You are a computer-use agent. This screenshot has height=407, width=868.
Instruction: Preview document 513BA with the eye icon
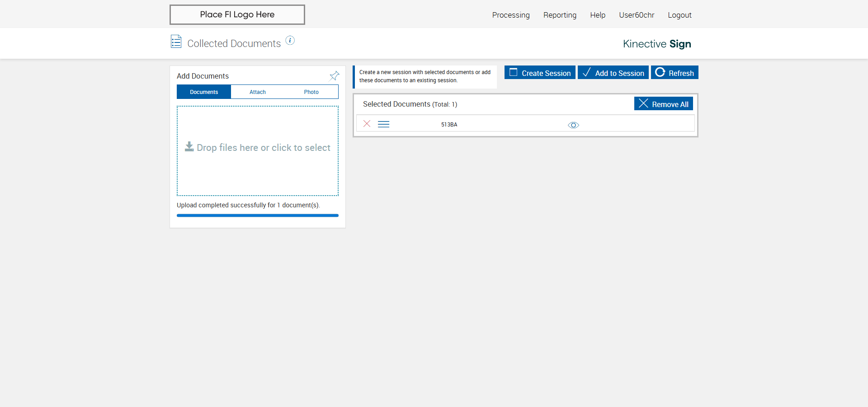point(573,125)
